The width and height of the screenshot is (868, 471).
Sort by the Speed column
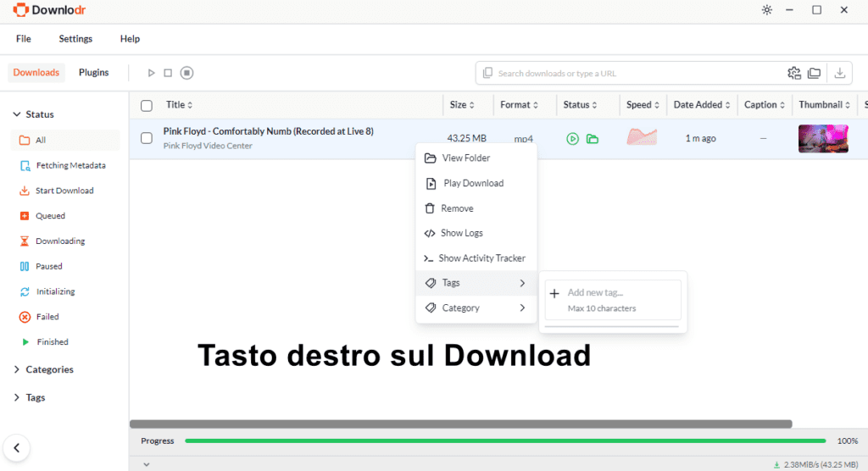coord(643,104)
